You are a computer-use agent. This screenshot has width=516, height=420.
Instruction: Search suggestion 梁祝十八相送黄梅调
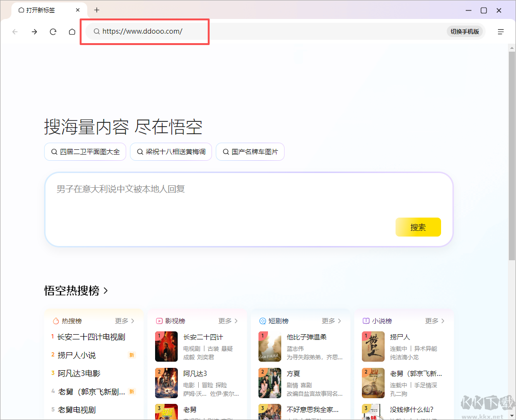[171, 152]
